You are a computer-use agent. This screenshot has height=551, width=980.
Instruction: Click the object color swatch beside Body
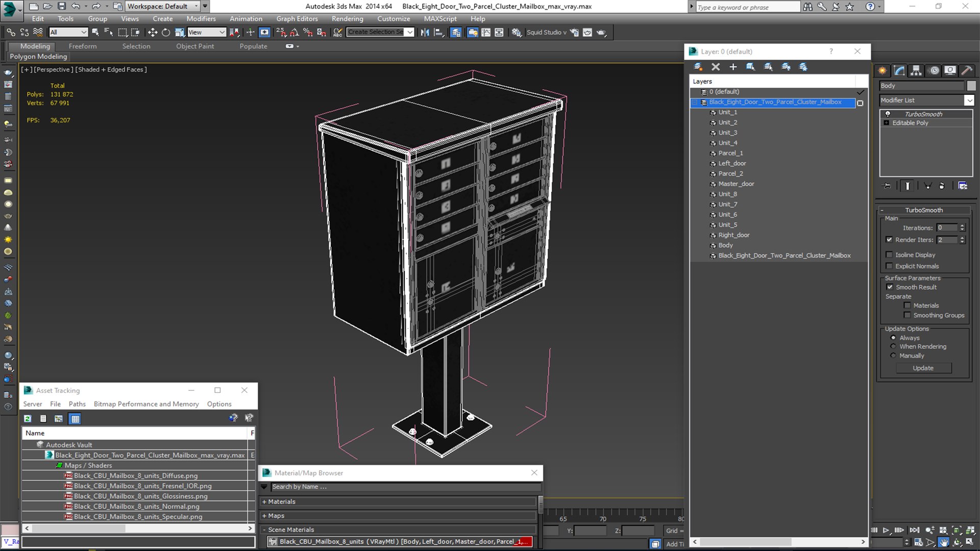[971, 86]
